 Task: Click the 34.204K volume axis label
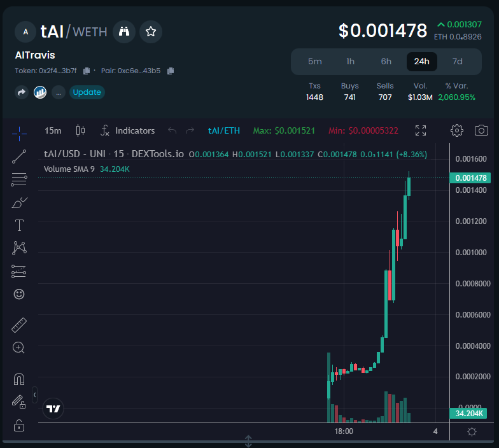(469, 414)
